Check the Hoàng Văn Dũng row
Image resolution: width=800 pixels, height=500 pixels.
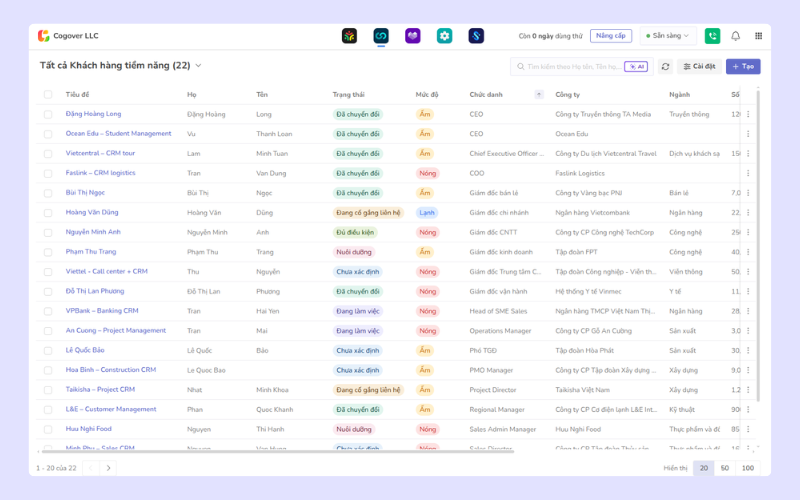48,212
